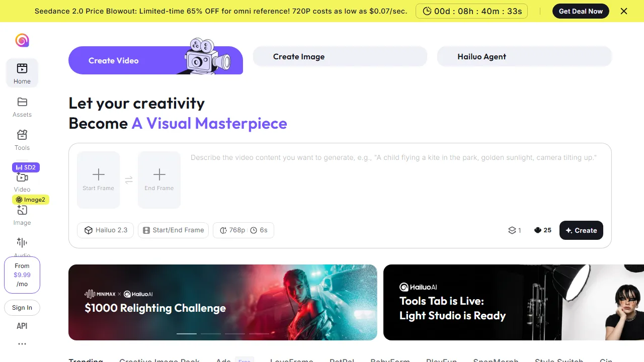Open the Hailuo 2.3 model dropdown
The width and height of the screenshot is (644, 362).
pyautogui.click(x=106, y=230)
